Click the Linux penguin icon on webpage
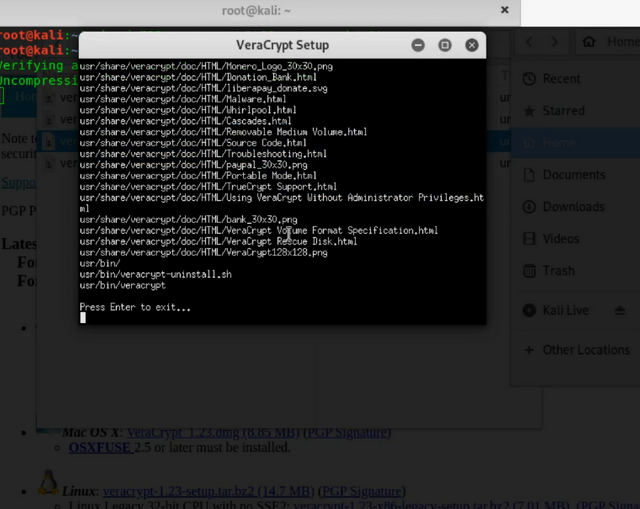The width and height of the screenshot is (640, 509). pos(48,482)
